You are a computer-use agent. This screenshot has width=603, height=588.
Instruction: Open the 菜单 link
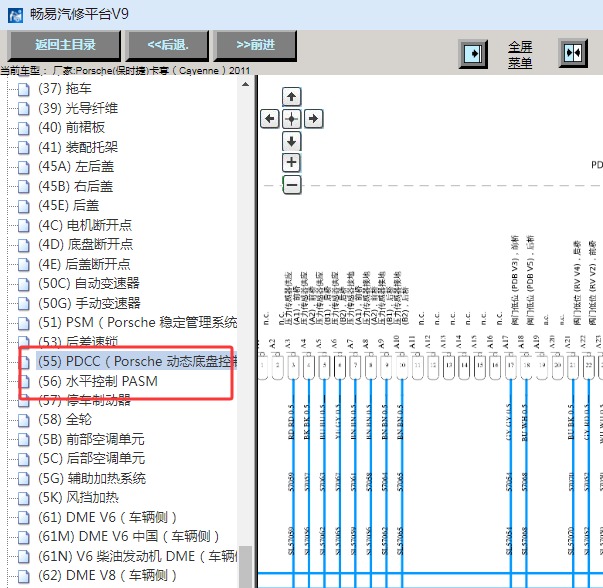click(x=520, y=62)
